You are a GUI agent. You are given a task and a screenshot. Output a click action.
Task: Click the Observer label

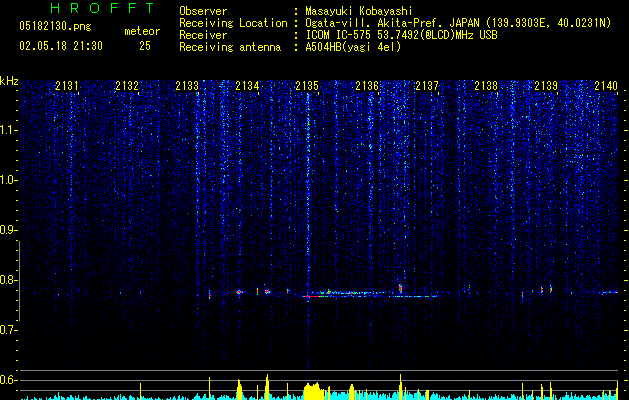[203, 11]
